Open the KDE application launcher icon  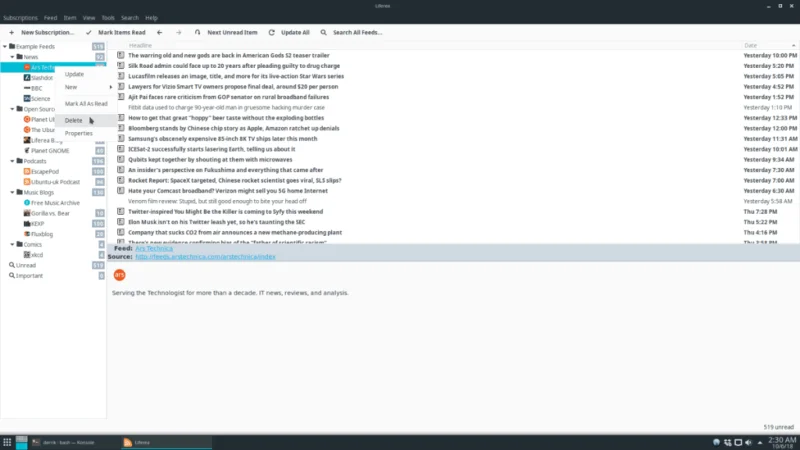click(x=7, y=442)
